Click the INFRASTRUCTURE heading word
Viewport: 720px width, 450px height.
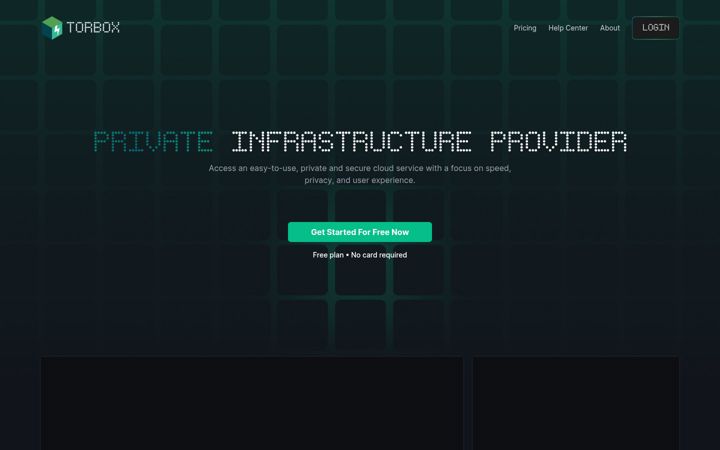click(x=351, y=141)
